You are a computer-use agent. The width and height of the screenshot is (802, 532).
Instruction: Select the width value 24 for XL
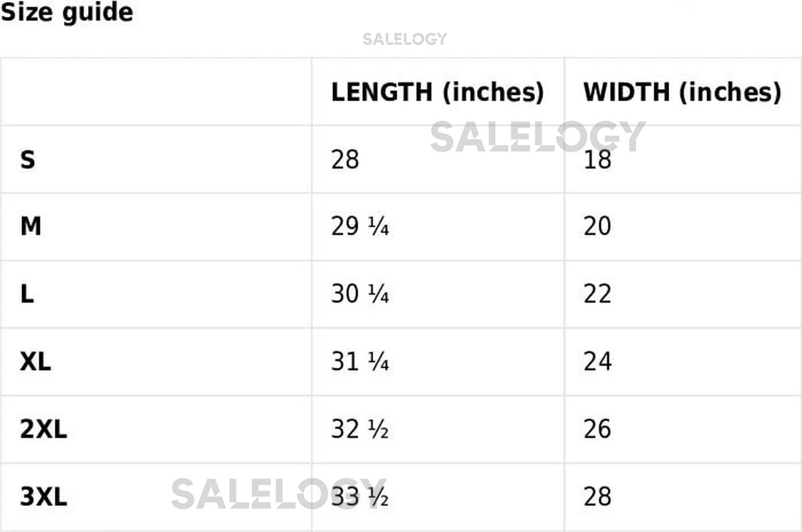(x=597, y=362)
